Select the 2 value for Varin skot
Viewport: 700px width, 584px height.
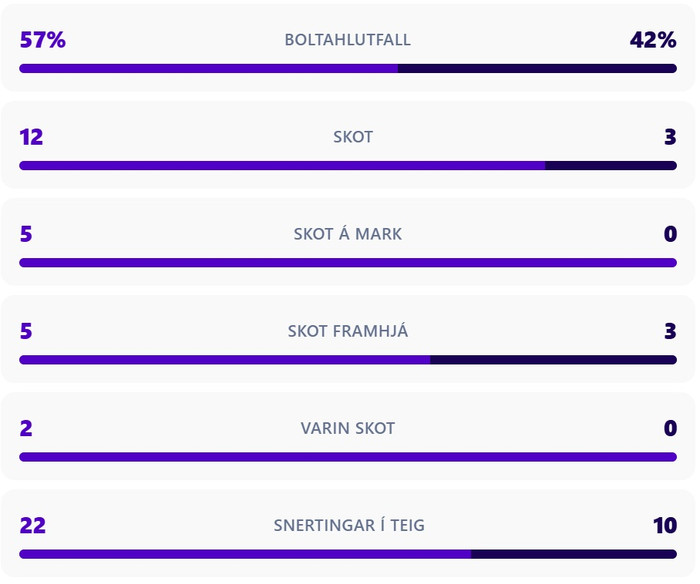pyautogui.click(x=26, y=428)
